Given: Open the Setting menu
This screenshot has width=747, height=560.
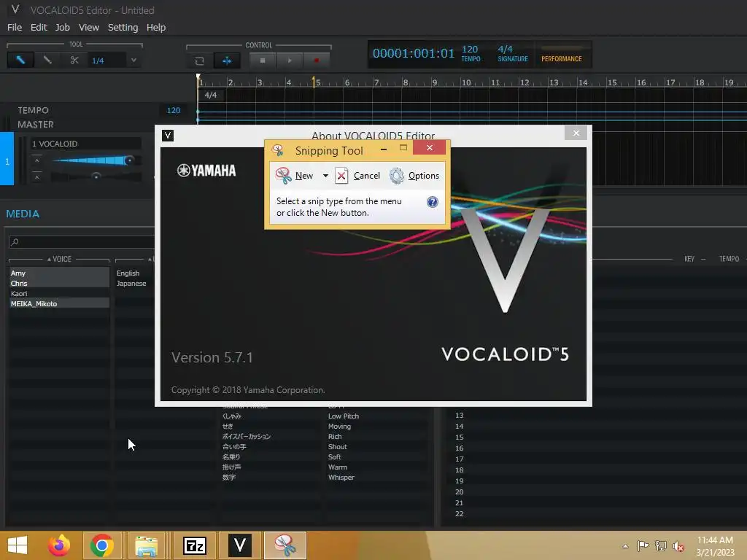Looking at the screenshot, I should pos(123,27).
